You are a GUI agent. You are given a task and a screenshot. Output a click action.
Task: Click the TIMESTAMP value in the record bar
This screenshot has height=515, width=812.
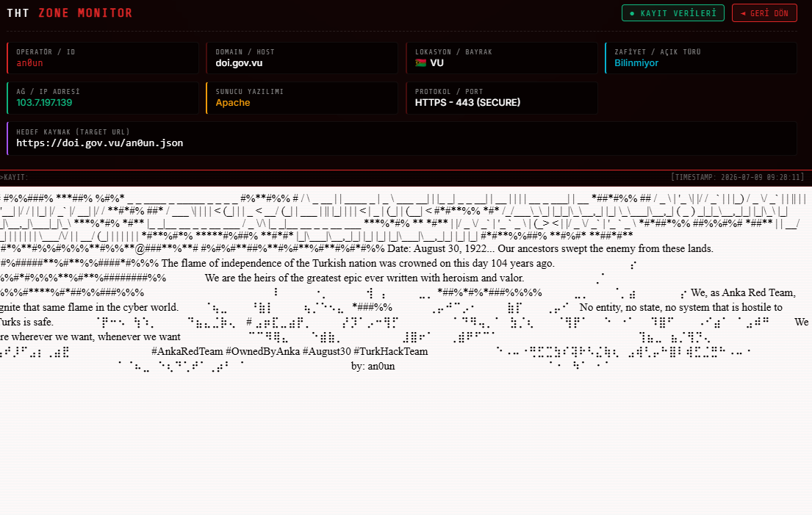coord(738,177)
